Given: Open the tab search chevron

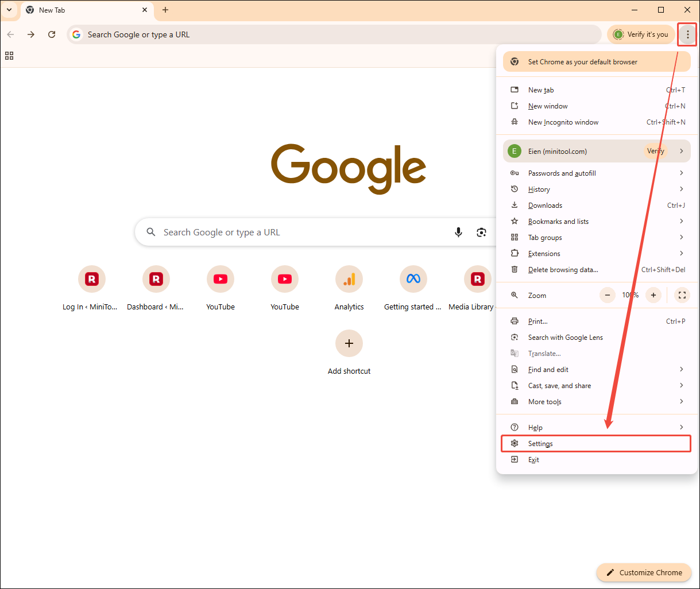Looking at the screenshot, I should (x=9, y=10).
